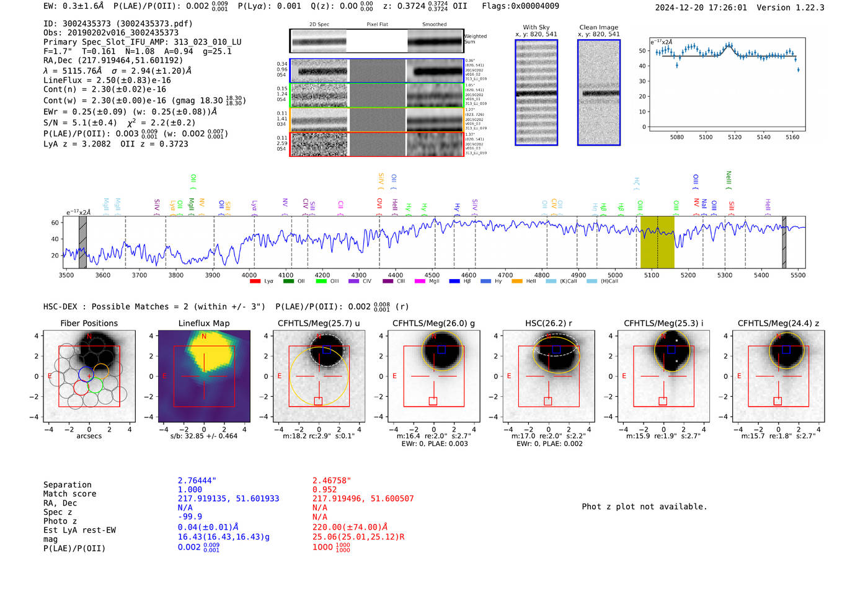Select the CFHTLS/Meg(26.0) g cutout

(434, 376)
